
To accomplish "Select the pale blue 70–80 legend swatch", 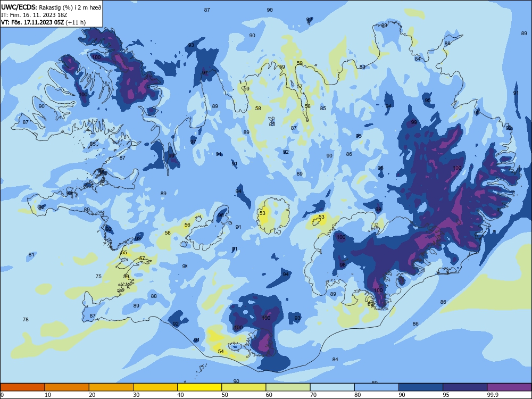I will click(332, 387).
